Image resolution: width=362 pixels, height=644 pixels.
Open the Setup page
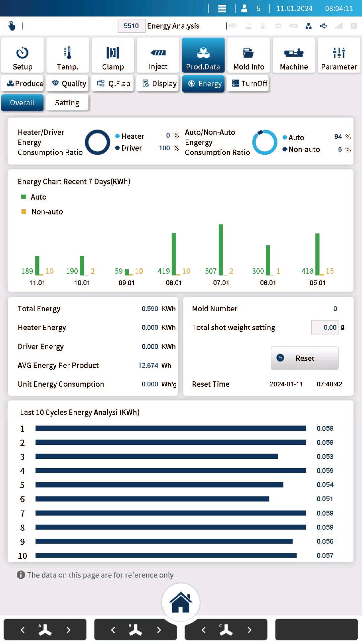[22, 56]
